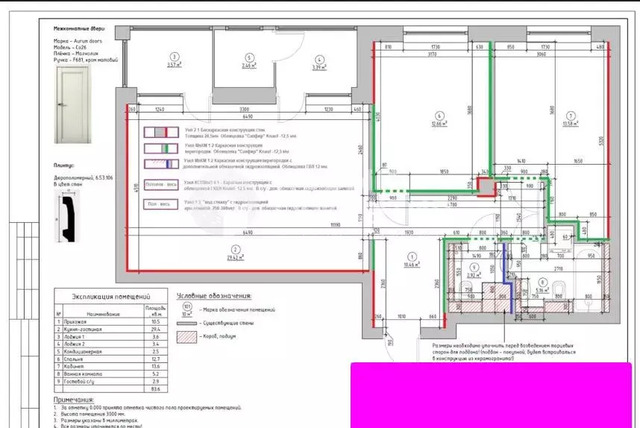Image resolution: width=640 pixels, height=428 pixels.
Task: Select the '2710' bathroom dimension
Action: 559,269
